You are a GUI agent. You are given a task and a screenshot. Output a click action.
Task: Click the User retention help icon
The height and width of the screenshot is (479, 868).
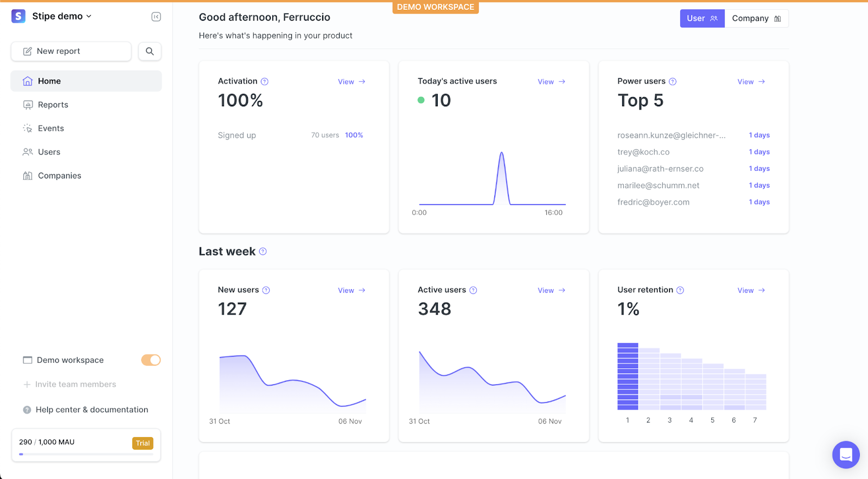point(680,290)
